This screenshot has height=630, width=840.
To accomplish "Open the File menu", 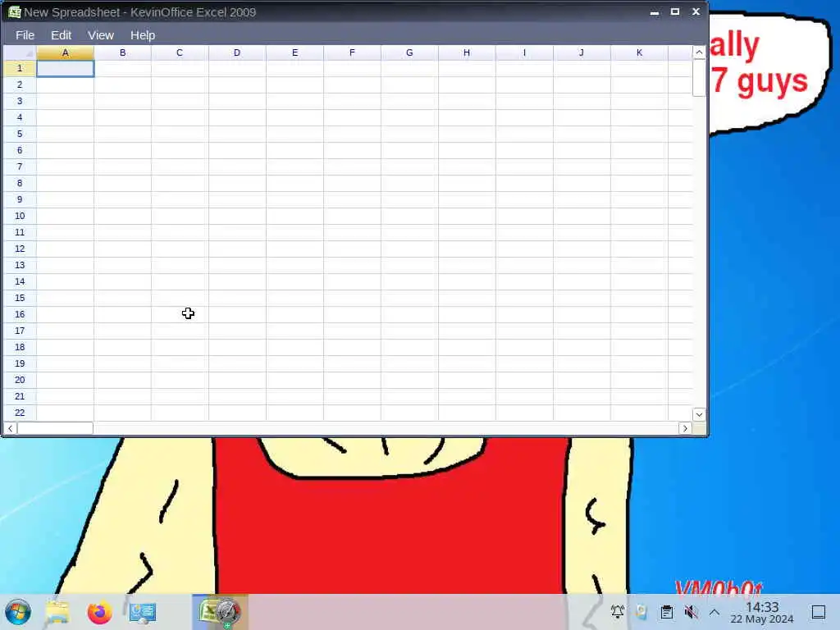I will click(x=25, y=35).
